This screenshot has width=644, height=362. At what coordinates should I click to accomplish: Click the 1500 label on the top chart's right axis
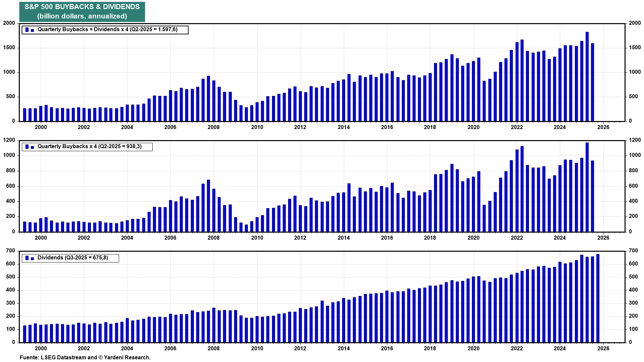point(635,48)
